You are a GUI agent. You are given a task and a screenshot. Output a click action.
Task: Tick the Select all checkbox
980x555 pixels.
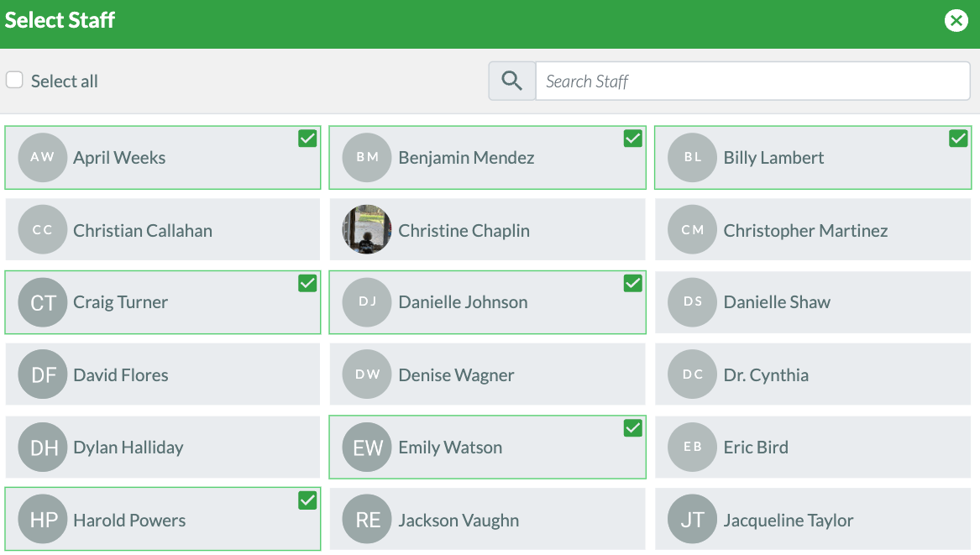tap(14, 80)
